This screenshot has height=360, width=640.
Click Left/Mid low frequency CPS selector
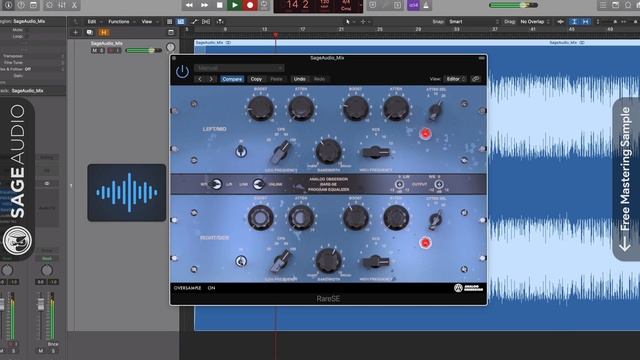point(282,151)
